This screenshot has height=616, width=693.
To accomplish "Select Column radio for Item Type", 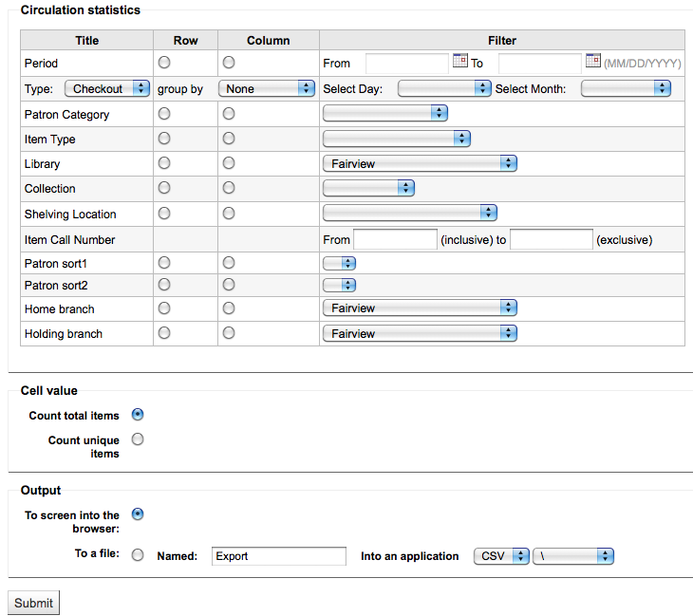I will click(x=229, y=139).
